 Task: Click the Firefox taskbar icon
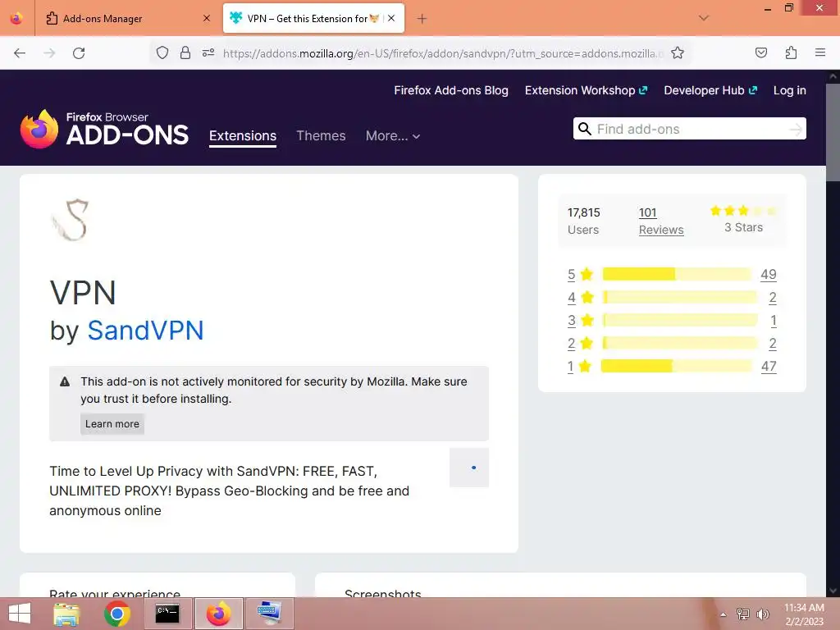click(218, 614)
